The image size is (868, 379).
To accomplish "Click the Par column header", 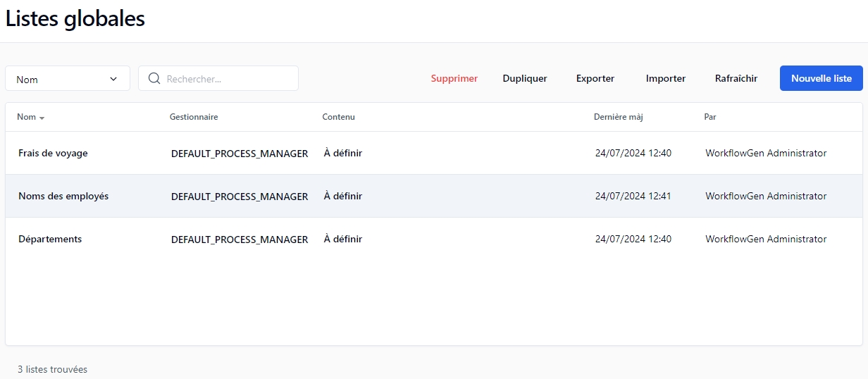I will click(710, 117).
